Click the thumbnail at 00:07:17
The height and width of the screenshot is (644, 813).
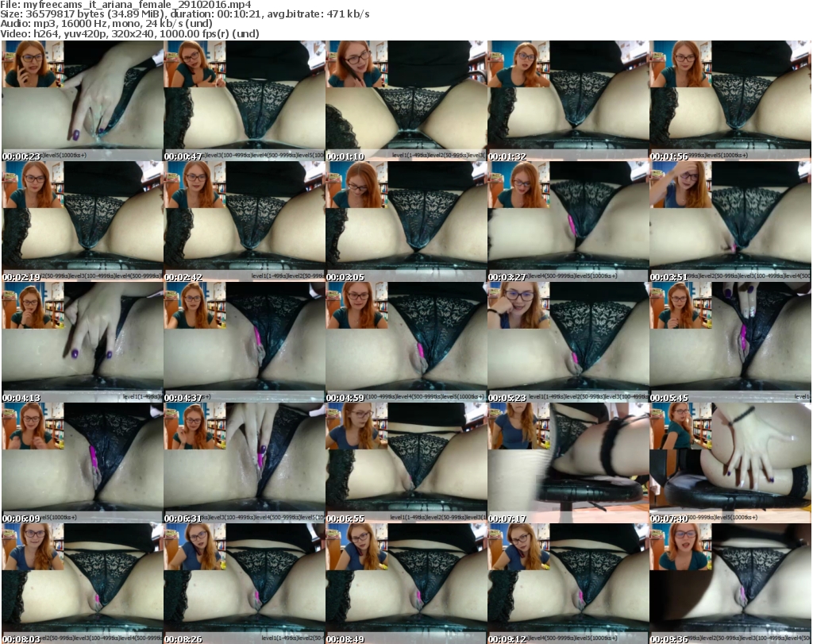pos(568,463)
